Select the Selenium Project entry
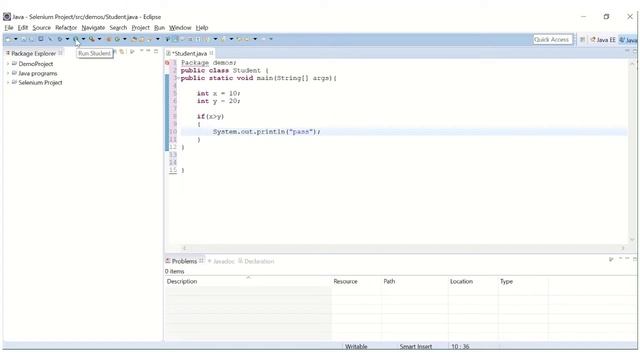 40,82
